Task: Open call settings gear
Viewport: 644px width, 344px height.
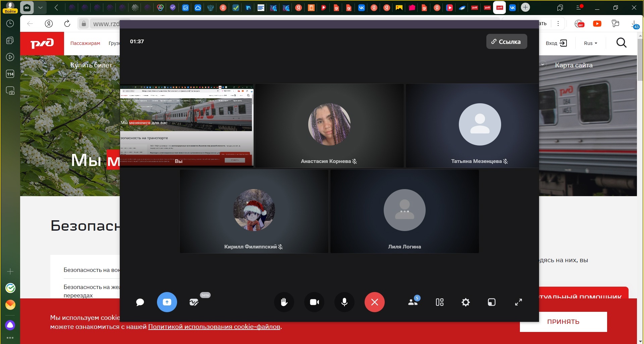Action: point(466,302)
